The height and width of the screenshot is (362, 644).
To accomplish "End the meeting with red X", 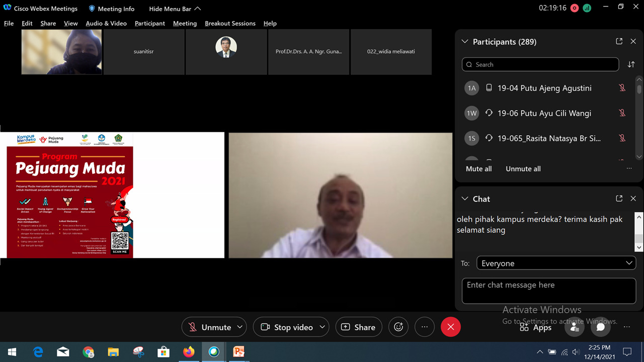I will pyautogui.click(x=451, y=327).
